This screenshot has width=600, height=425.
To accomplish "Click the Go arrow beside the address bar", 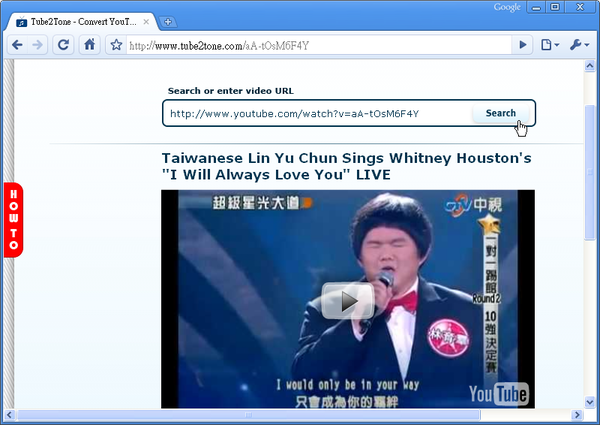I will 522,45.
